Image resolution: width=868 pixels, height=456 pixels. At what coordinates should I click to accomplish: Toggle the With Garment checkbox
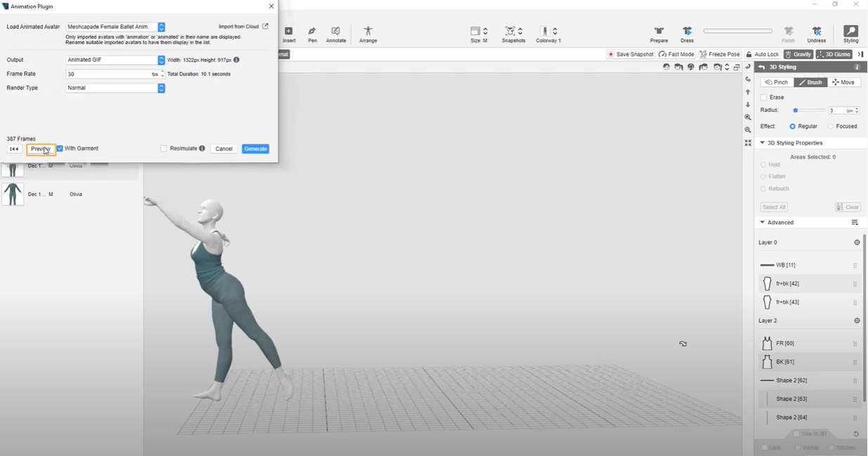point(60,149)
